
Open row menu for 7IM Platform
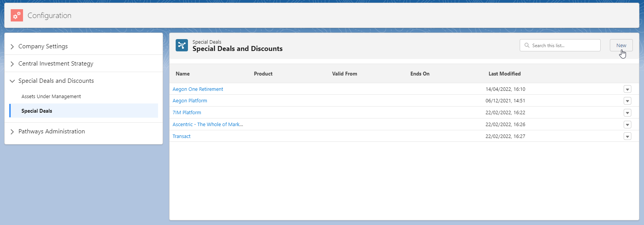[628, 113]
